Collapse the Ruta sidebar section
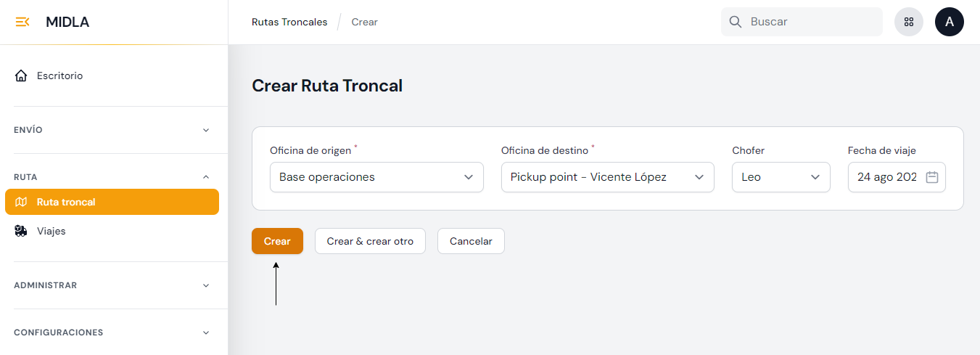Image resolution: width=980 pixels, height=355 pixels. 206,176
